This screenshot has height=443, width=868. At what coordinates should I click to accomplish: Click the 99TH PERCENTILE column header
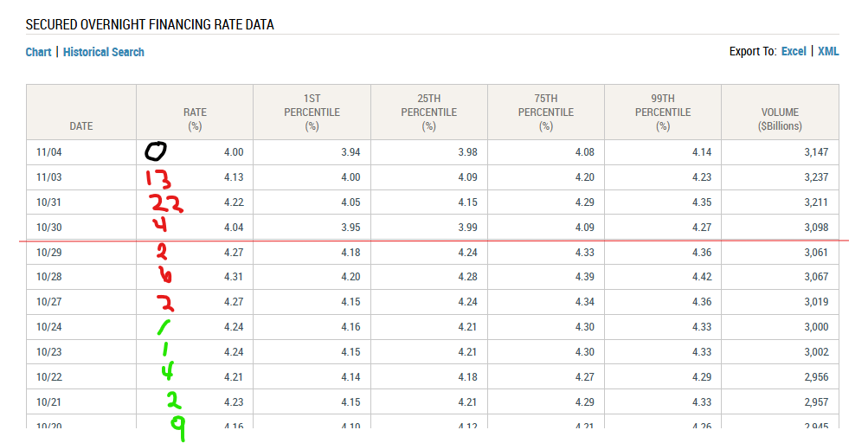tap(662, 112)
